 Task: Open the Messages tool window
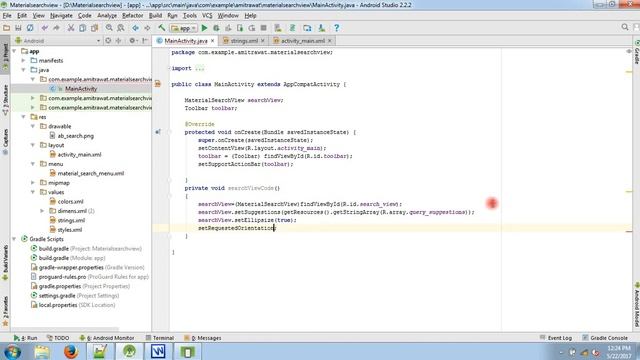[202, 338]
